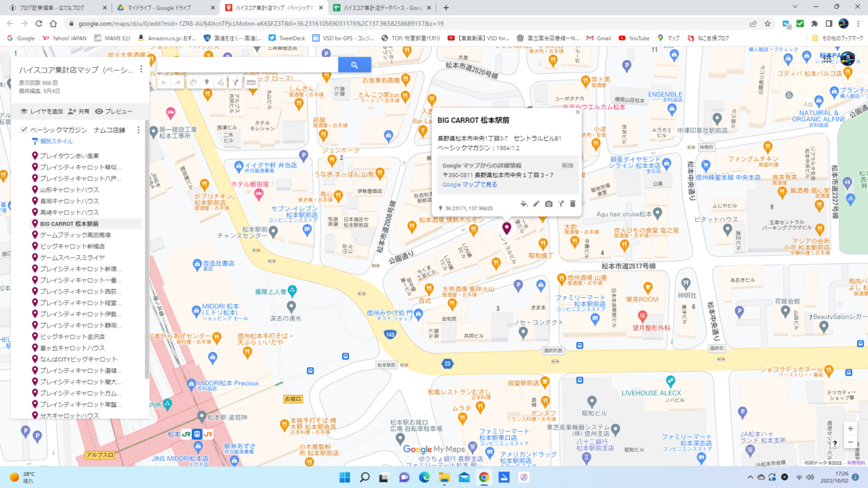Click the Googleマップで見る link

click(470, 185)
